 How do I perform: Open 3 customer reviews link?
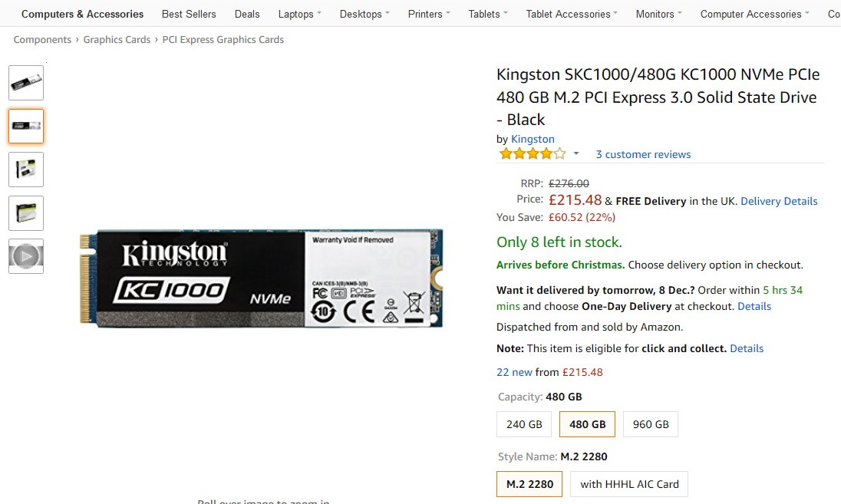643,154
